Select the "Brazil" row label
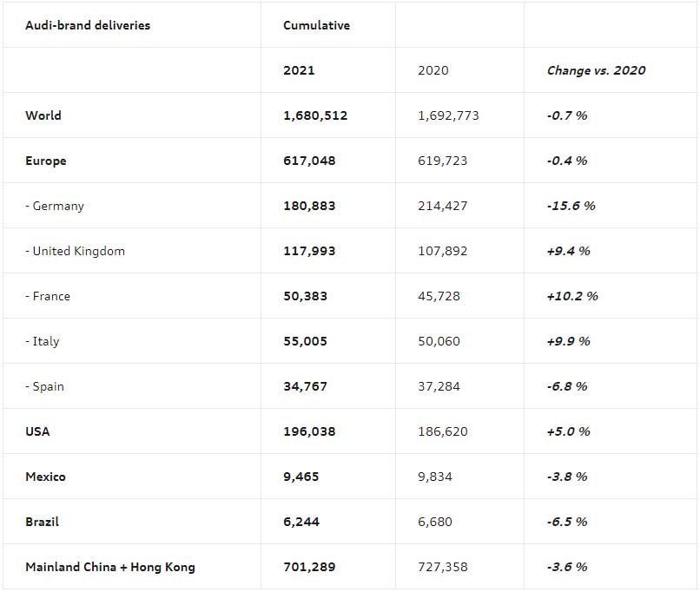The height and width of the screenshot is (592, 700). point(43,522)
